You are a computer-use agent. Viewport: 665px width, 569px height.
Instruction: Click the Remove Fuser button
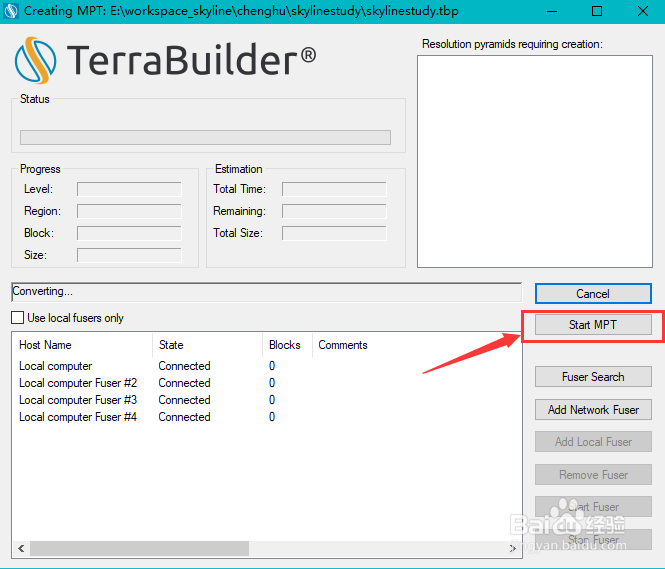click(x=593, y=474)
